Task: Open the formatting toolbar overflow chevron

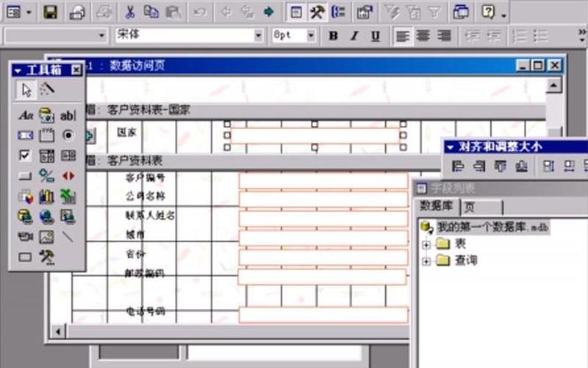Action: pyautogui.click(x=582, y=35)
